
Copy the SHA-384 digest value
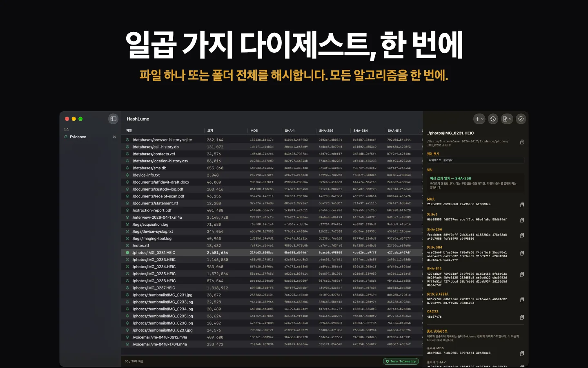click(x=522, y=253)
